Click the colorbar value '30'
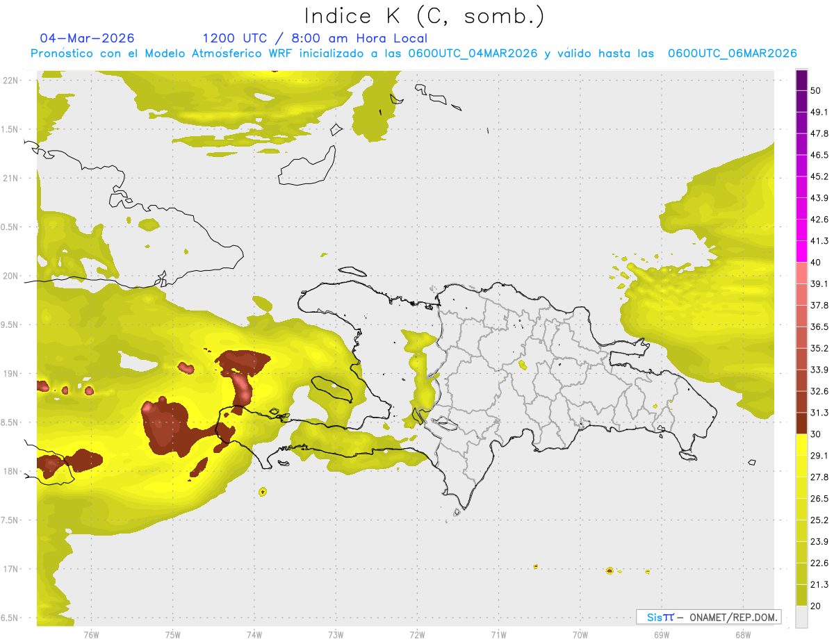834x644 pixels. click(x=816, y=434)
